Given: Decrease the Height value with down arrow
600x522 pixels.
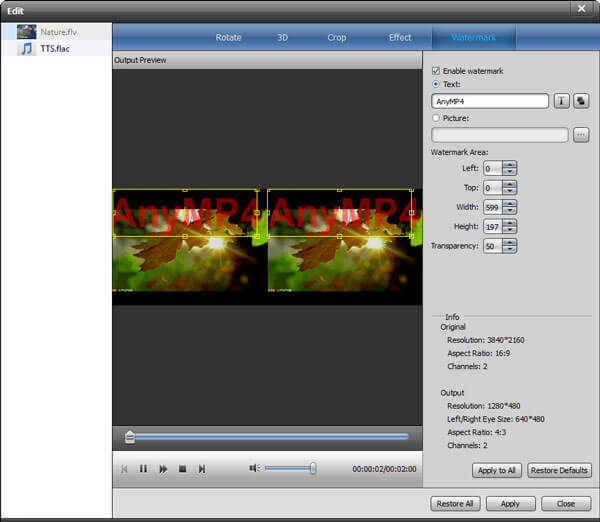Looking at the screenshot, I should 509,230.
